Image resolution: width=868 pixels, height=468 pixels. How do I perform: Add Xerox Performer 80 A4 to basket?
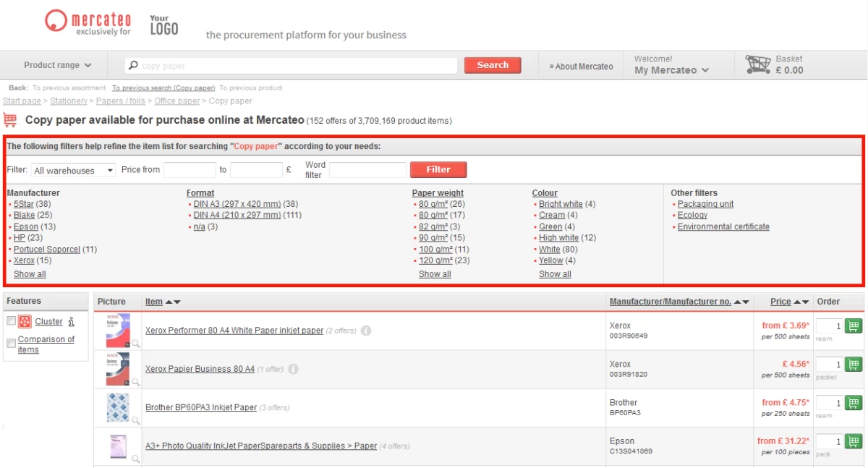pos(854,326)
